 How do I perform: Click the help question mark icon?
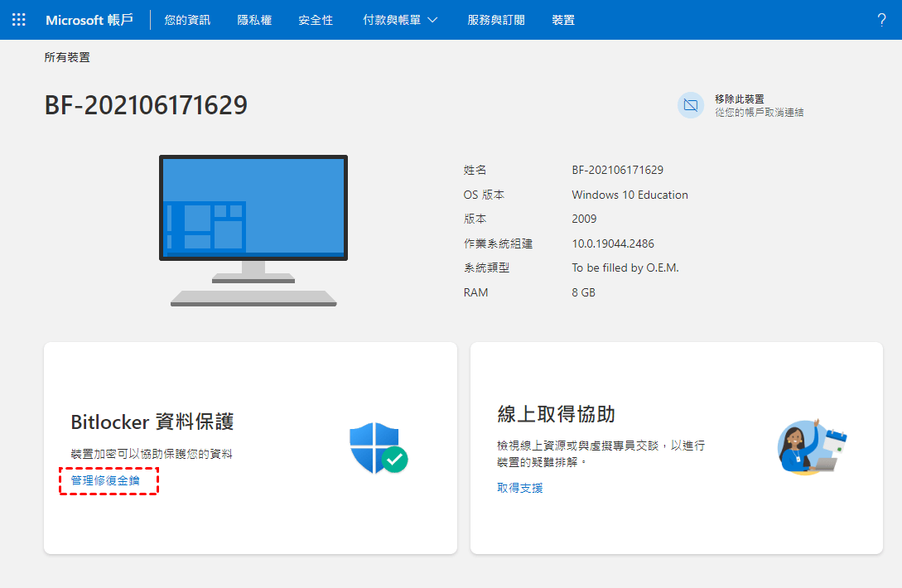pyautogui.click(x=881, y=20)
